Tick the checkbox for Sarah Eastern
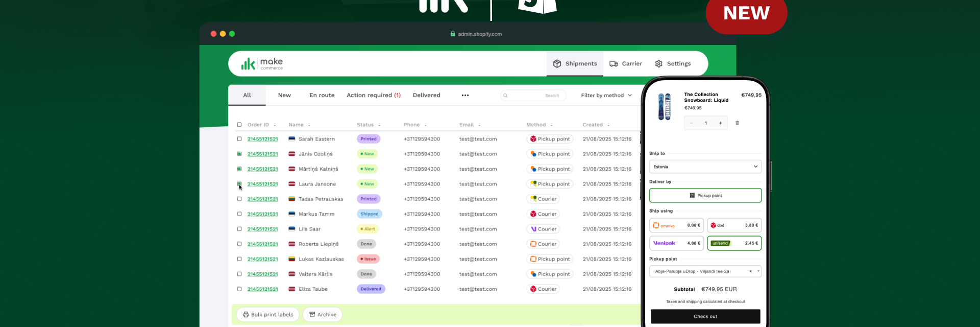 point(239,139)
